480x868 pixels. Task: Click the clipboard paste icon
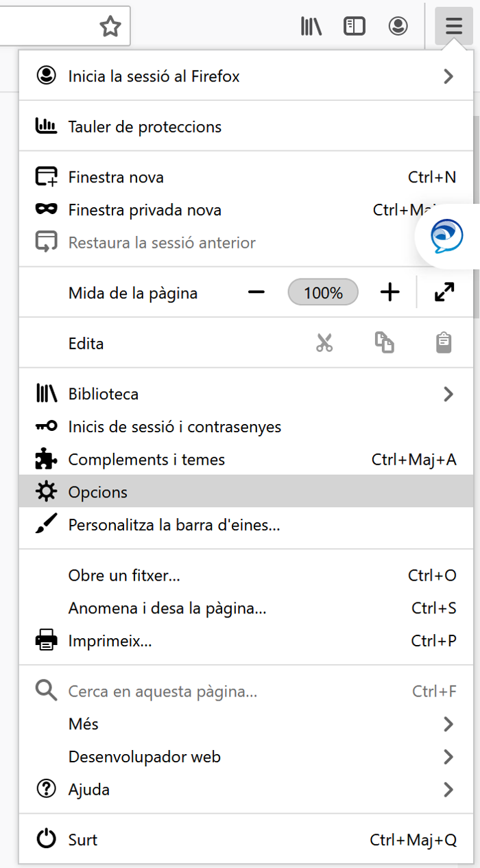pos(444,343)
